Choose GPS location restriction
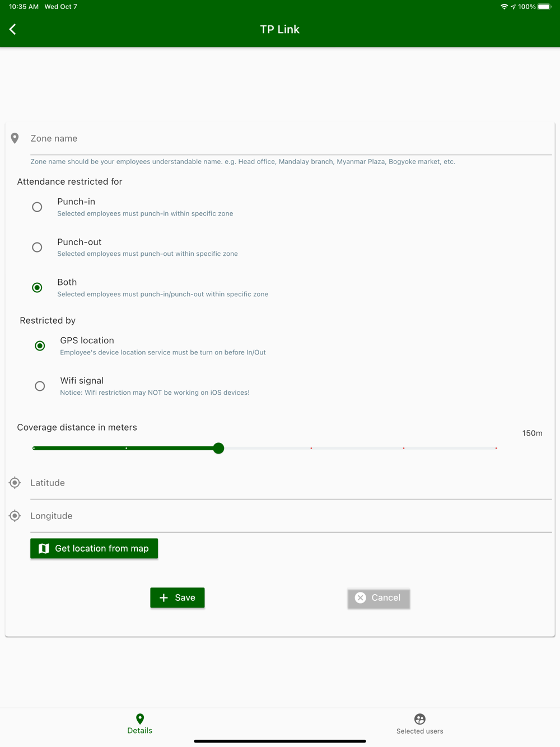The width and height of the screenshot is (560, 747). 40,346
